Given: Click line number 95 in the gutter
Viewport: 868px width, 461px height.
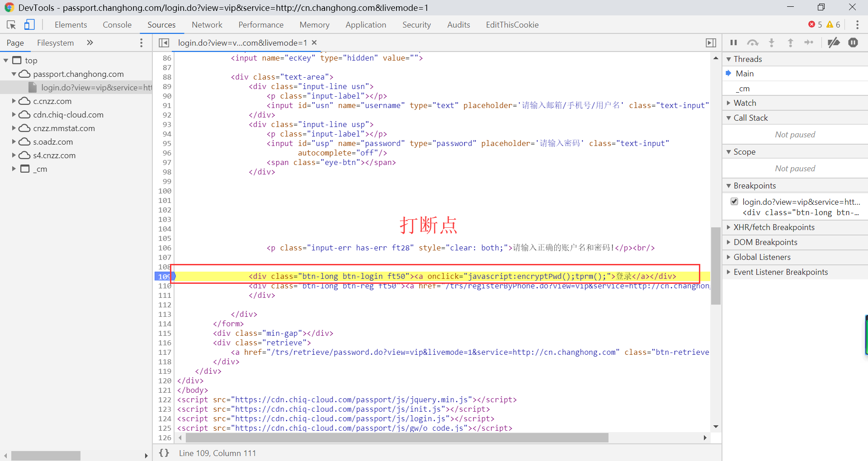Looking at the screenshot, I should click(x=167, y=143).
